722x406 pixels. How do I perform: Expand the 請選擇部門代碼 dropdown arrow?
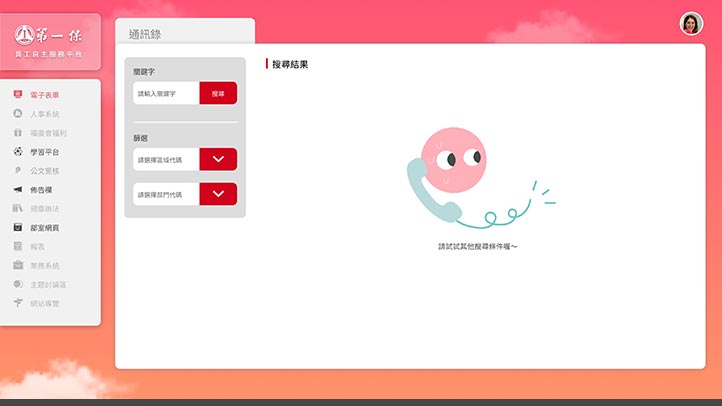218,194
